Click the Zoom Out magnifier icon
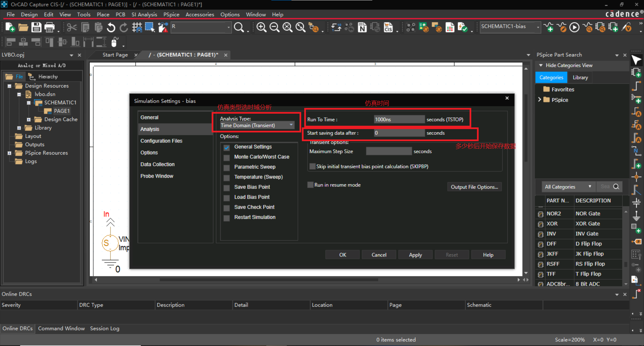 [x=274, y=27]
